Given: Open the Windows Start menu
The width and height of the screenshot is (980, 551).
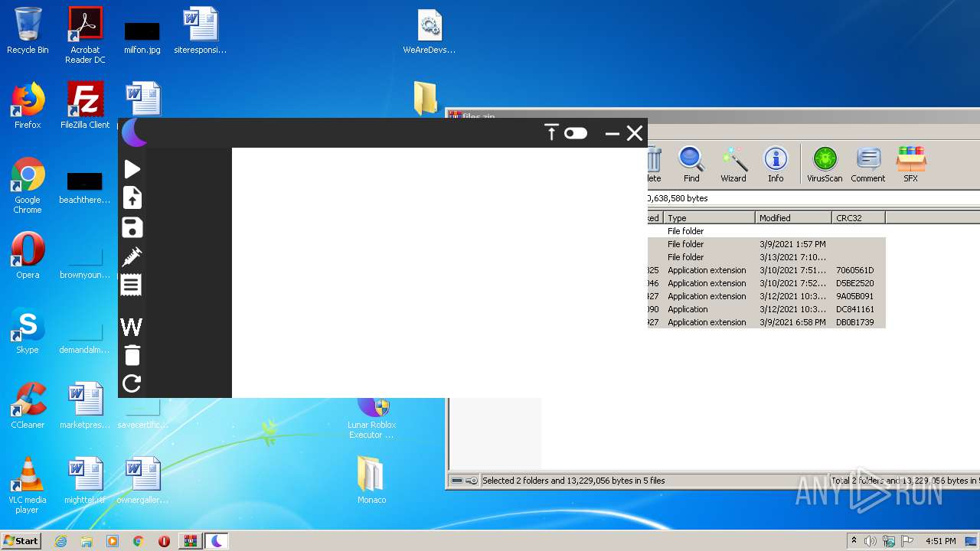Looking at the screenshot, I should [21, 541].
